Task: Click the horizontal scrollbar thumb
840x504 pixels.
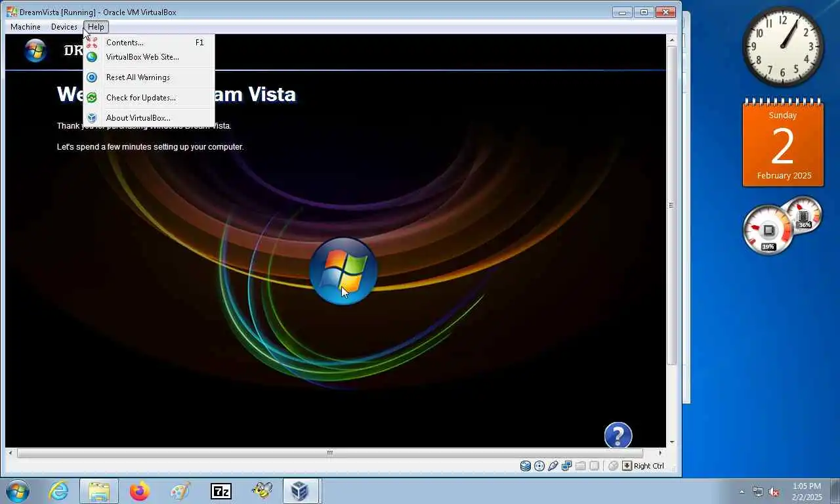Action: point(330,453)
